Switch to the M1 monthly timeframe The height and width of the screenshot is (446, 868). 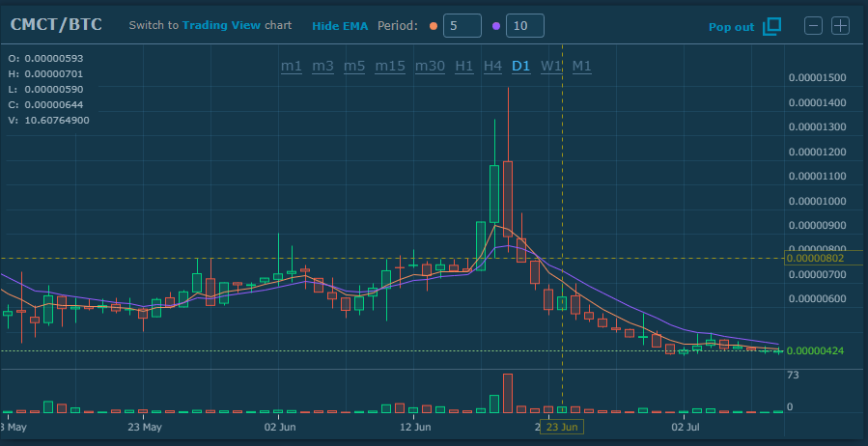coord(582,66)
